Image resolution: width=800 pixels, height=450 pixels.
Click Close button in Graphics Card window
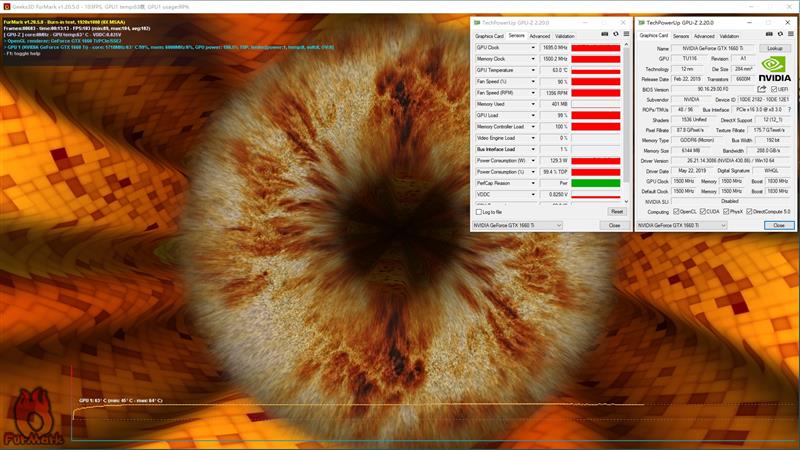tap(779, 225)
